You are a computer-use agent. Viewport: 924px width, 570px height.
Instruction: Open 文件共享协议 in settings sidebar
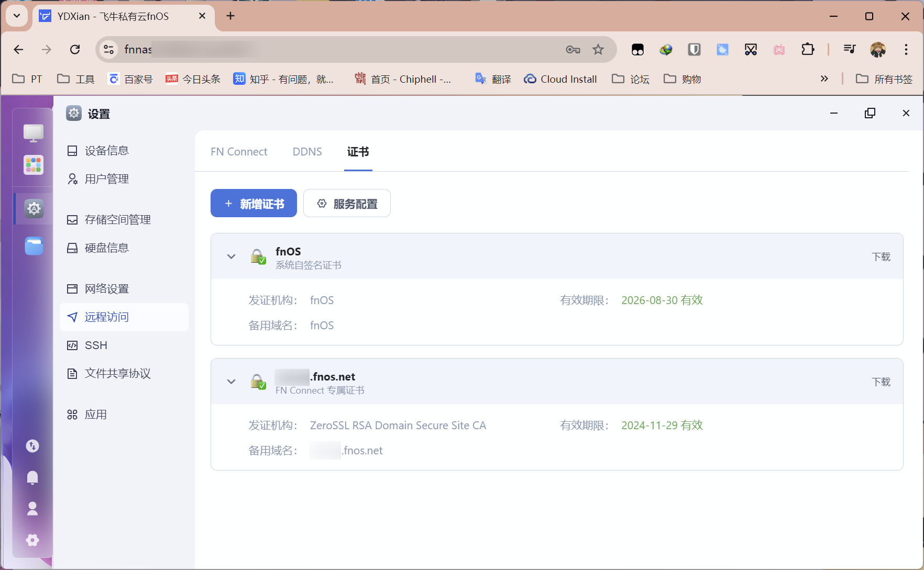point(124,374)
